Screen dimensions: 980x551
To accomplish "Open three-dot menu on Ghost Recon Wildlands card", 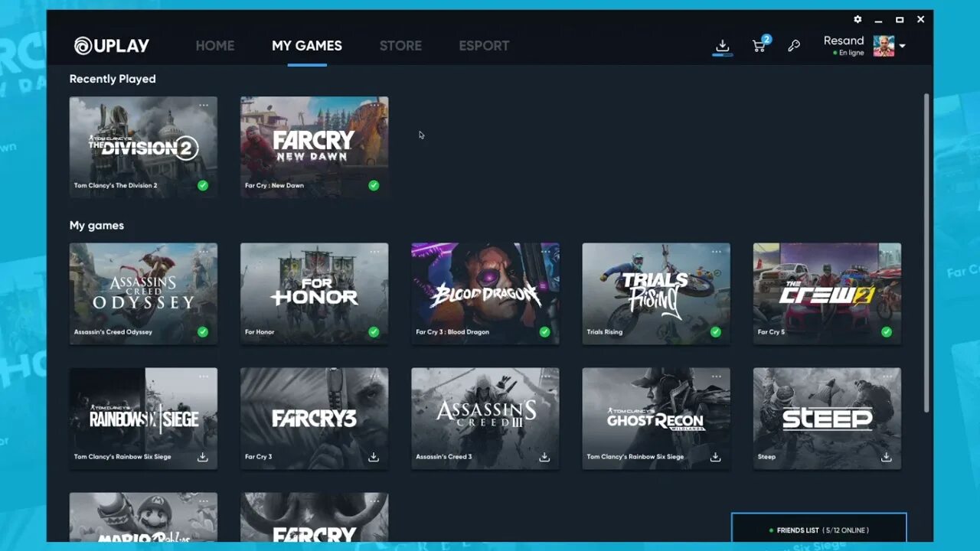I will tap(716, 377).
